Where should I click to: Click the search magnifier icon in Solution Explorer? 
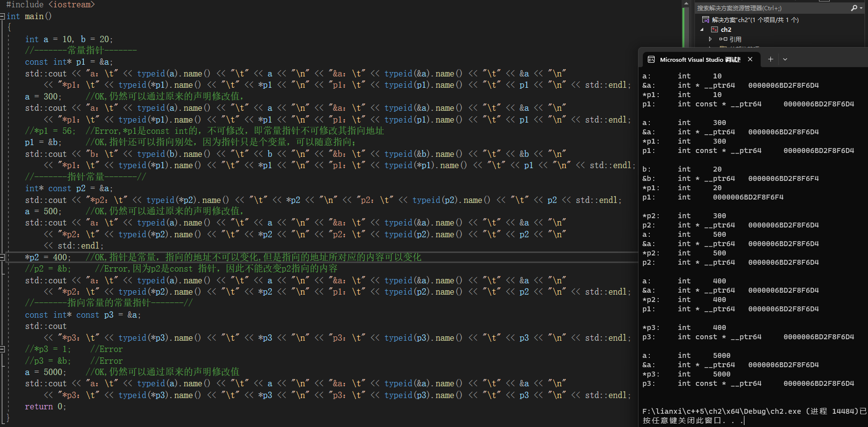point(854,8)
